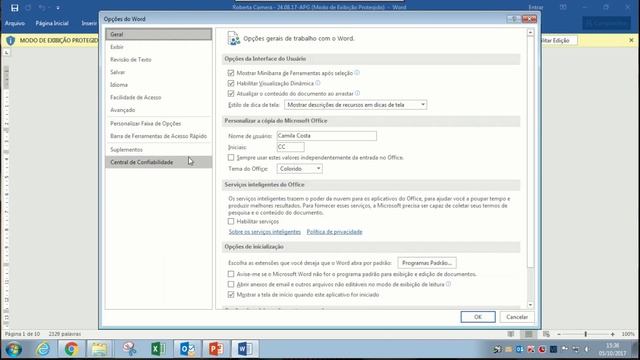The width and height of the screenshot is (640, 360).
Task: Click the Word icon on the taskbar
Action: (245, 349)
